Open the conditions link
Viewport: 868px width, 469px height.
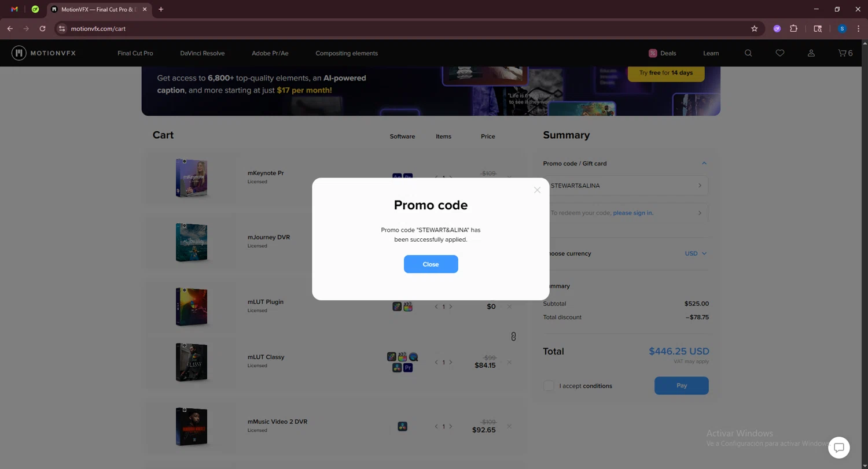(597, 386)
